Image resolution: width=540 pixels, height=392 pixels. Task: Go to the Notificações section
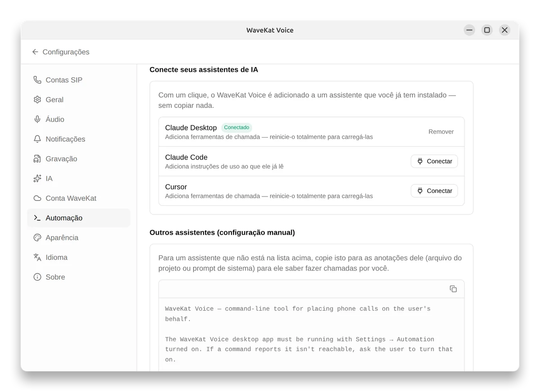pyautogui.click(x=79, y=139)
